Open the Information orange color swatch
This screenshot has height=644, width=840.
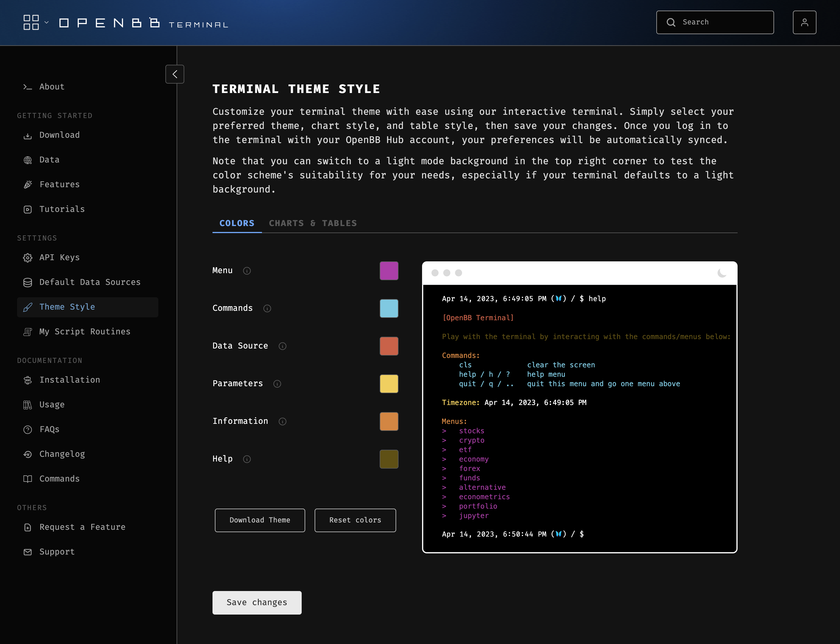tap(389, 421)
